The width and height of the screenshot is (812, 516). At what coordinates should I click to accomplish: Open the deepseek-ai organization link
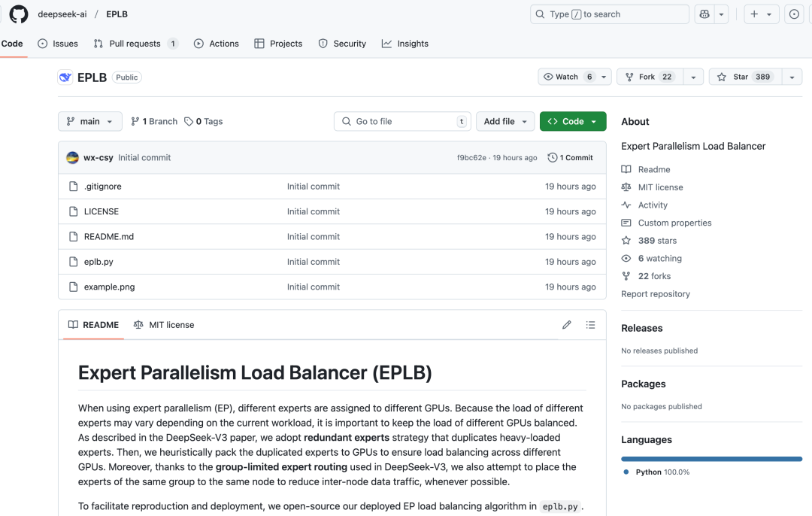(x=62, y=14)
